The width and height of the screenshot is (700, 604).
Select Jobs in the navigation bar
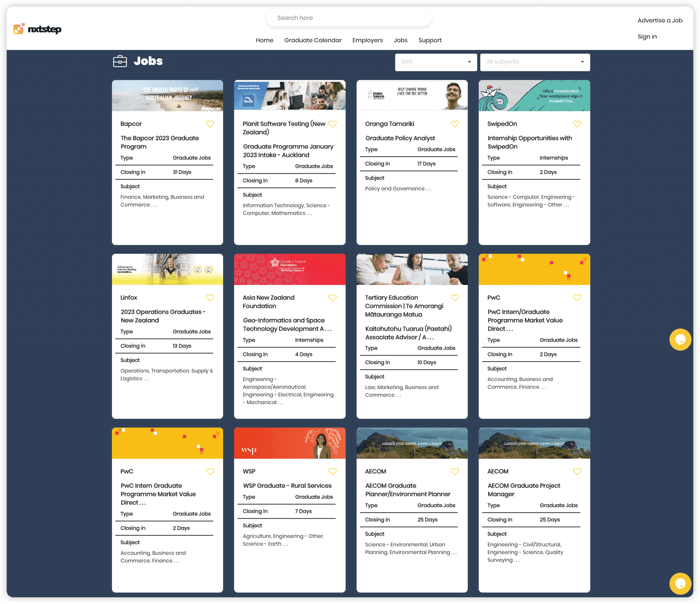point(401,40)
